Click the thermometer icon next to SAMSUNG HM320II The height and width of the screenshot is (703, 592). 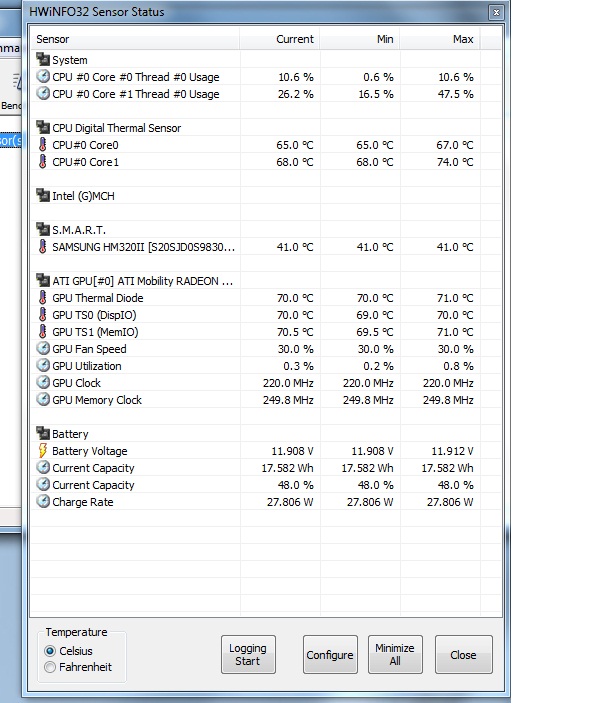pyautogui.click(x=43, y=247)
